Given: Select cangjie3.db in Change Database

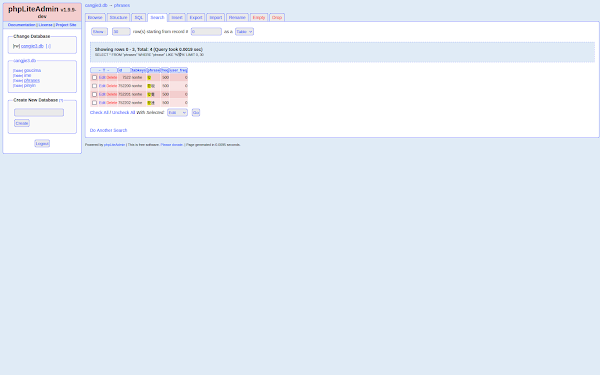Looking at the screenshot, I should tap(32, 46).
